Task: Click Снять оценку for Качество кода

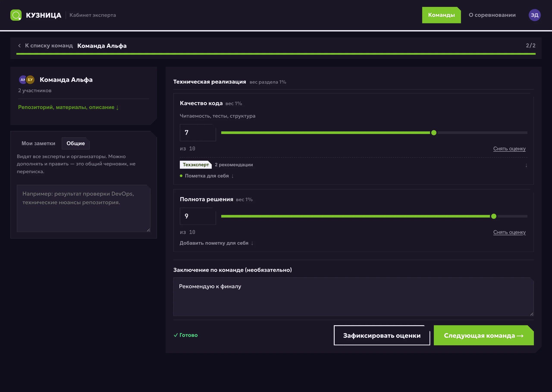Action: pyautogui.click(x=509, y=149)
